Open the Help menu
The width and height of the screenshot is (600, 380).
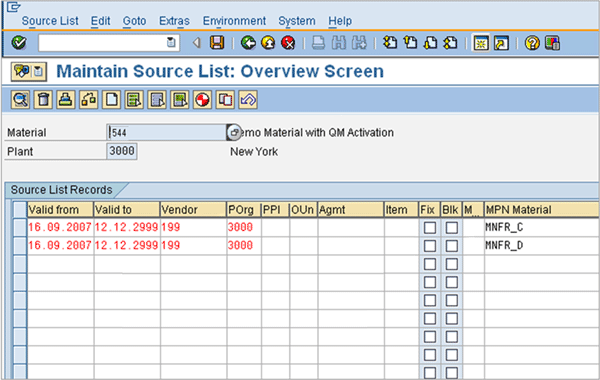click(340, 21)
